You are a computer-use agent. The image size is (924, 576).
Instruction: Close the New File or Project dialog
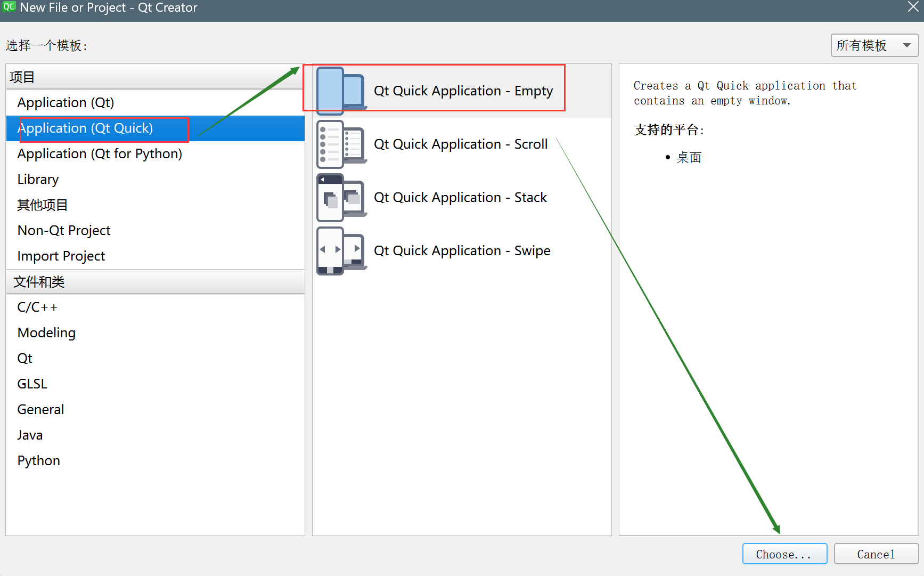point(913,7)
